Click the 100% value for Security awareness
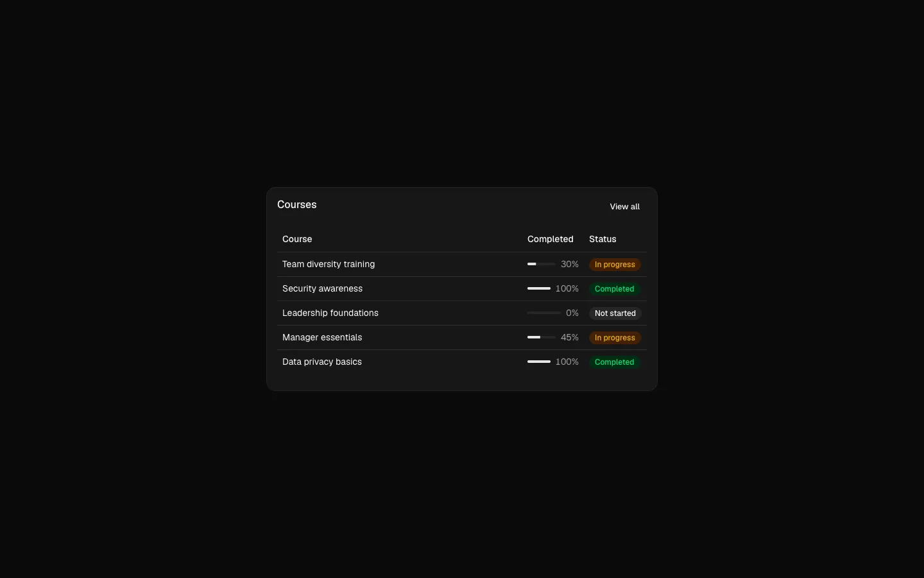924x578 pixels. pyautogui.click(x=567, y=288)
